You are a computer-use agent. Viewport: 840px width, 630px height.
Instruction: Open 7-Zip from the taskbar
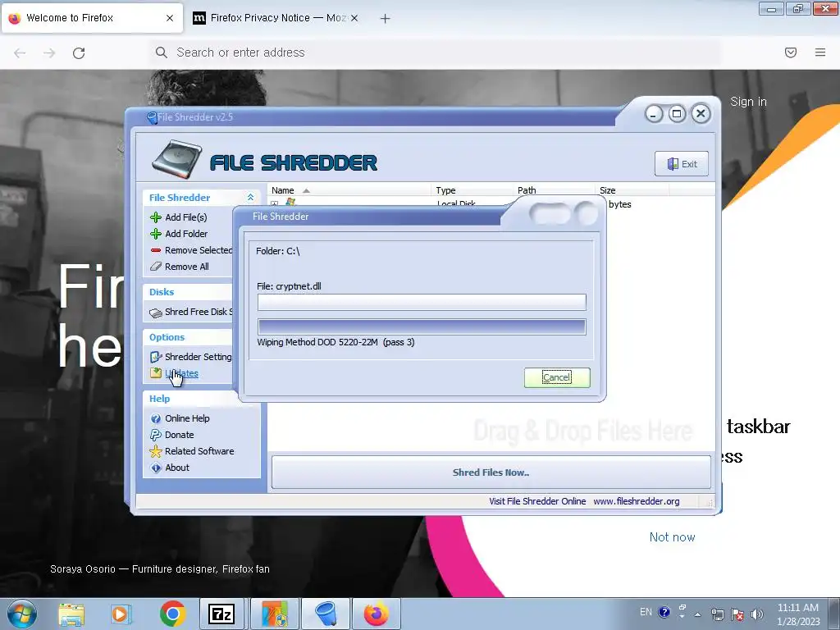[x=221, y=614]
